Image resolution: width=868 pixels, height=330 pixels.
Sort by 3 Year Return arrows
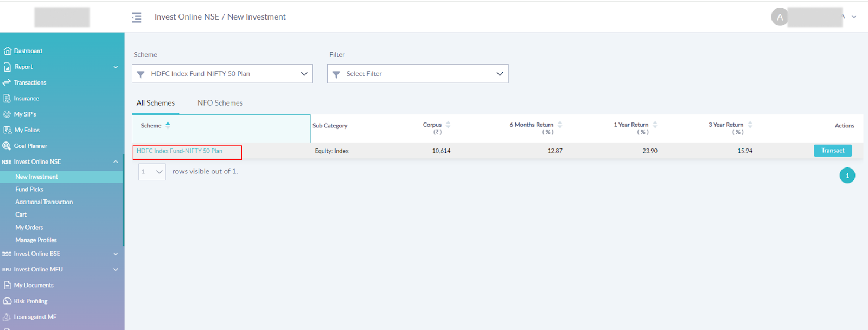point(750,125)
